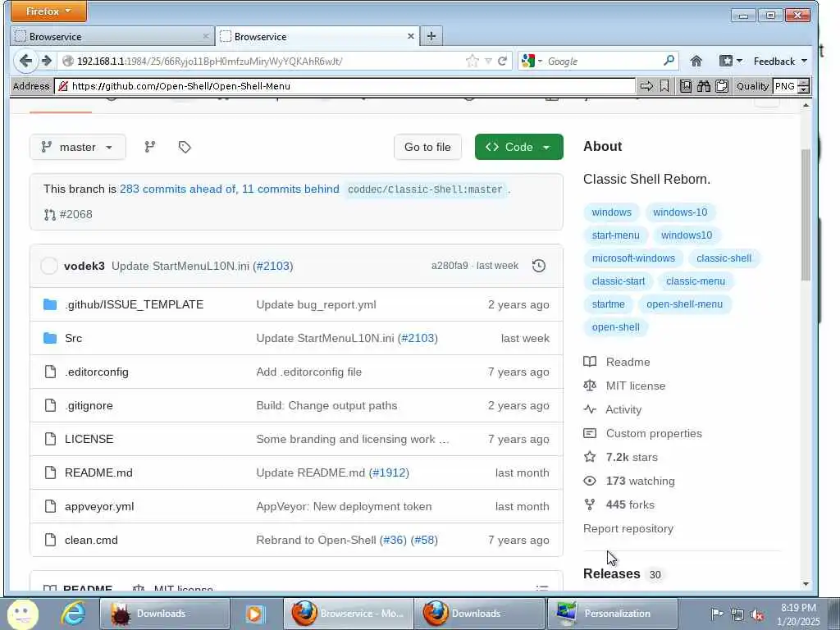
Task: Open the Feedback dropdown
Action: click(x=780, y=61)
